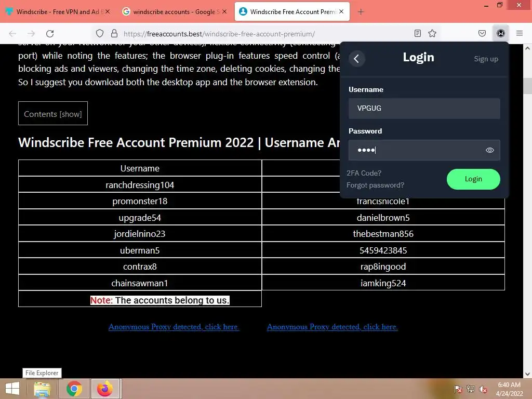Click the Windscribe Free Account Premium 2022 heading

(179, 142)
